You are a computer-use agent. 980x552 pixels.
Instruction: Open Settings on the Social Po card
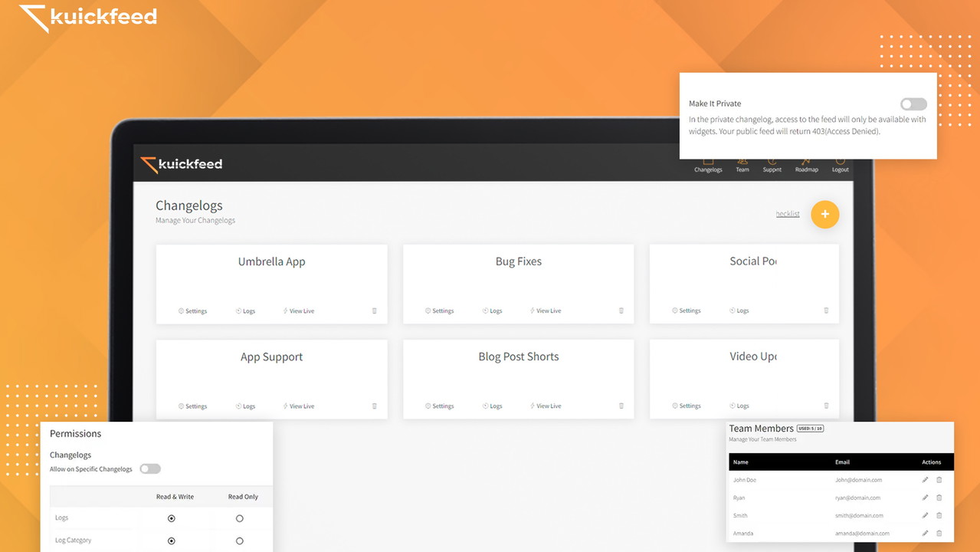click(687, 310)
